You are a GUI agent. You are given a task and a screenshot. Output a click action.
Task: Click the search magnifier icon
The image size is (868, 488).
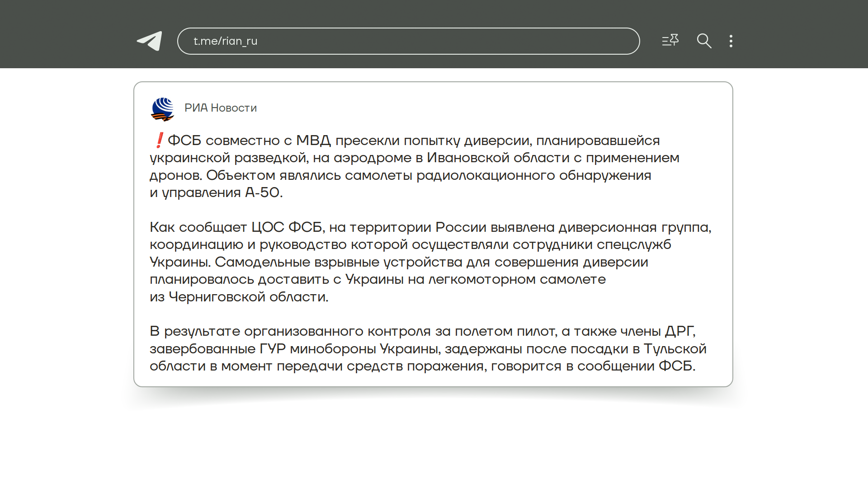coord(704,41)
